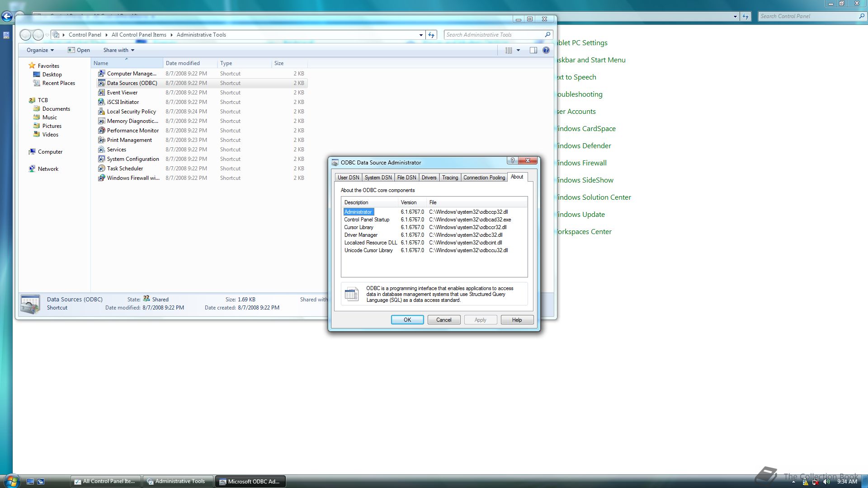Viewport: 868px width, 488px height.
Task: Switch to Administrative Tools taskbar button
Action: click(178, 481)
